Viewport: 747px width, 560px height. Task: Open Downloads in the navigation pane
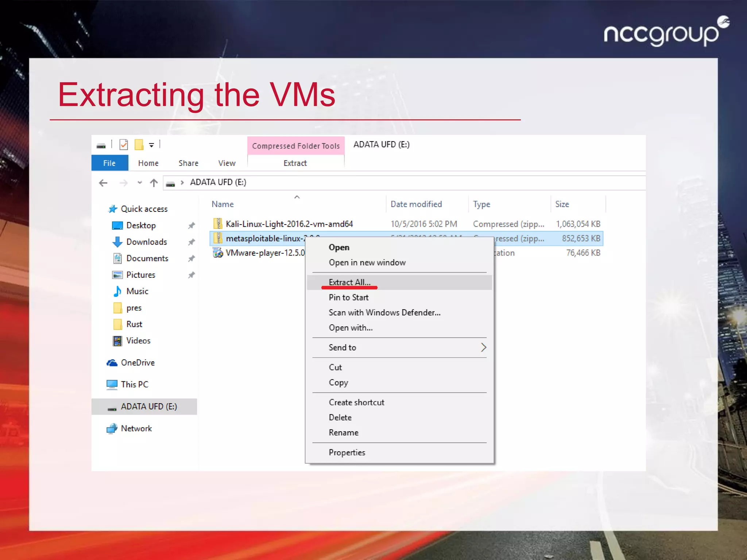147,242
